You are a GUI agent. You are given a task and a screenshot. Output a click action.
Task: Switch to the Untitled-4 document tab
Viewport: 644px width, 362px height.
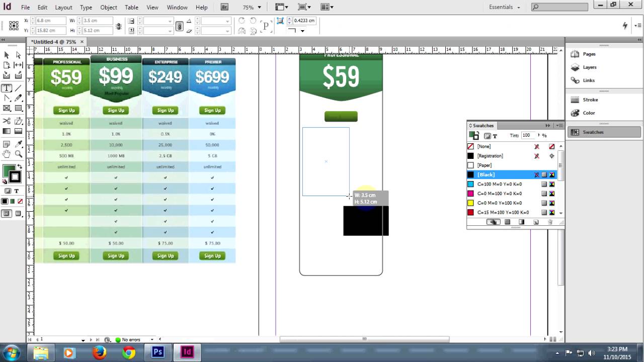tap(53, 42)
